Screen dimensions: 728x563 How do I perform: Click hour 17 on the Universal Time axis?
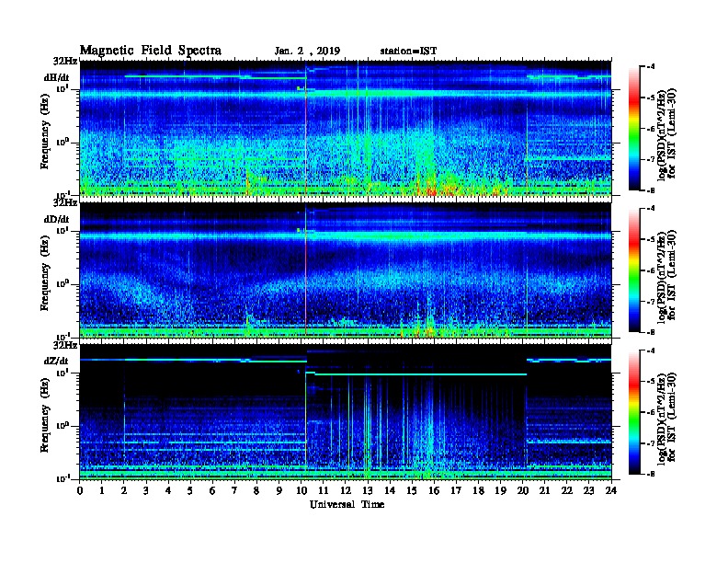click(x=456, y=490)
